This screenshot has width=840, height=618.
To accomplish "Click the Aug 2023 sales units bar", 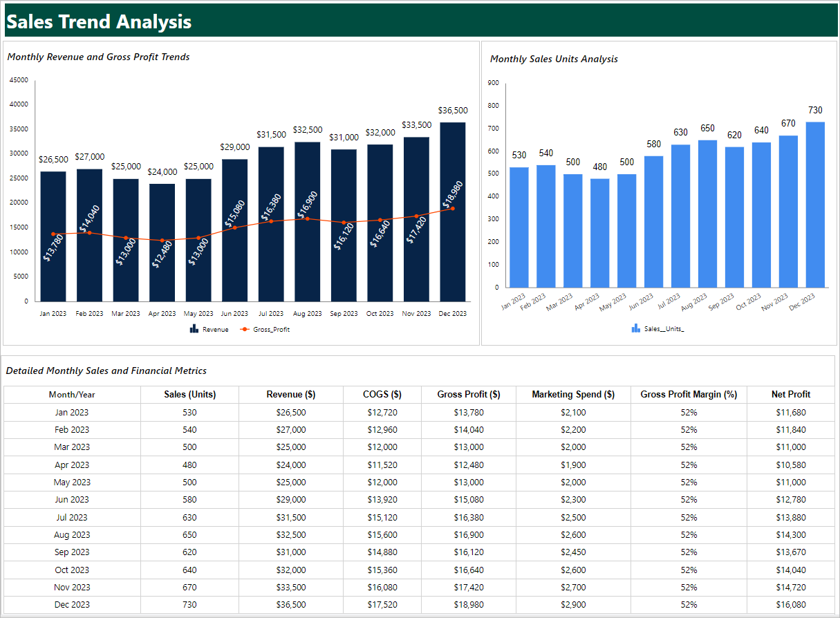I will pyautogui.click(x=707, y=214).
